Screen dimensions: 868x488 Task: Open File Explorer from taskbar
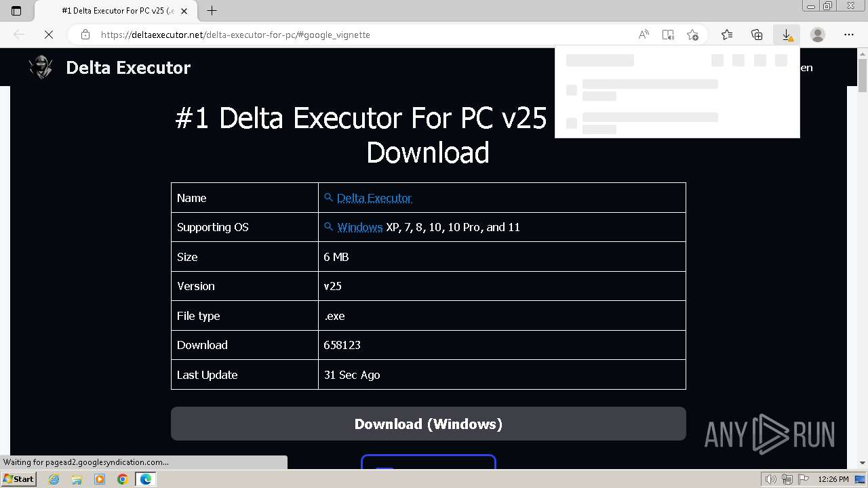[77, 479]
